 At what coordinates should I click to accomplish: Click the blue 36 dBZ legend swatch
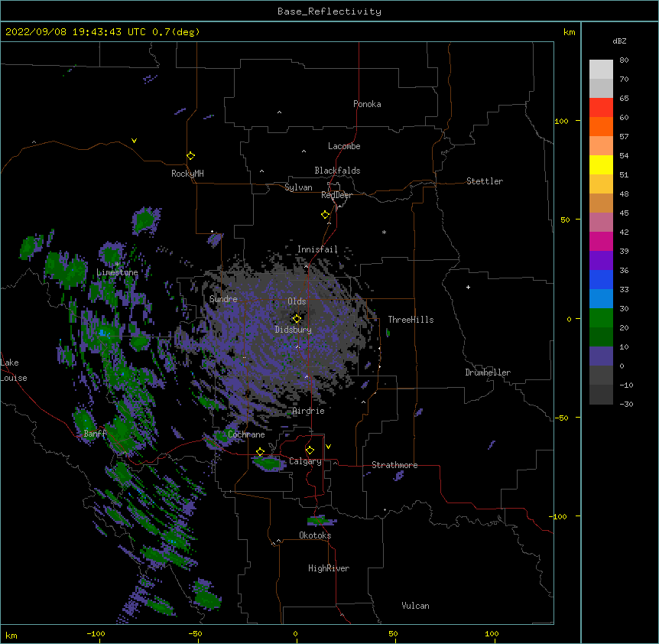(x=601, y=279)
